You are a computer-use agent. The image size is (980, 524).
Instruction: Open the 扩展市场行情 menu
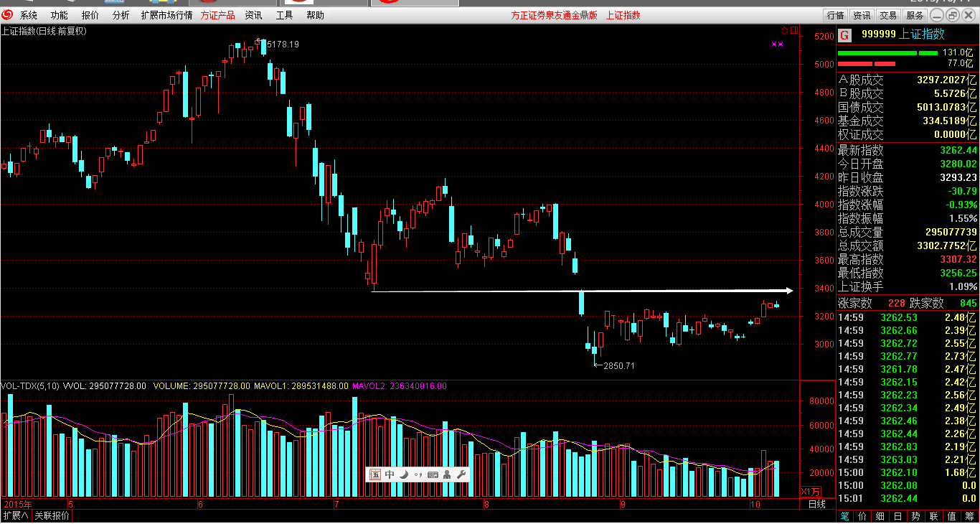pyautogui.click(x=166, y=15)
